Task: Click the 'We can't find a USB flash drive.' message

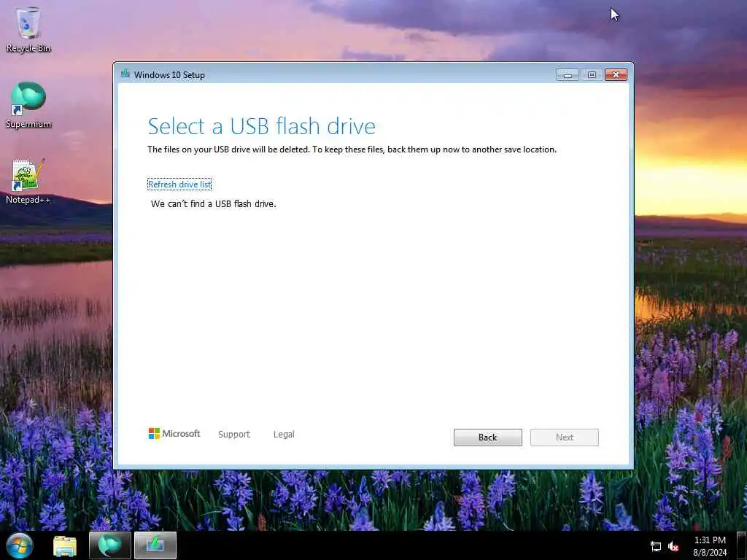Action: [214, 204]
